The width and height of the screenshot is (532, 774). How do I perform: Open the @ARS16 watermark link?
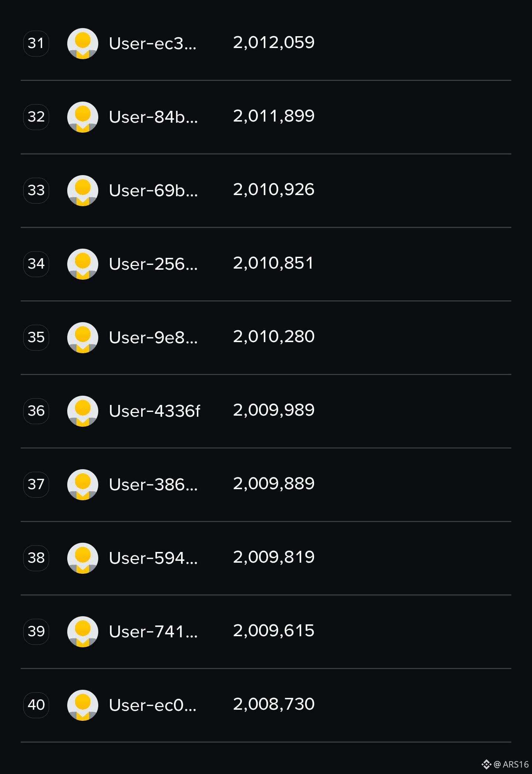(505, 764)
